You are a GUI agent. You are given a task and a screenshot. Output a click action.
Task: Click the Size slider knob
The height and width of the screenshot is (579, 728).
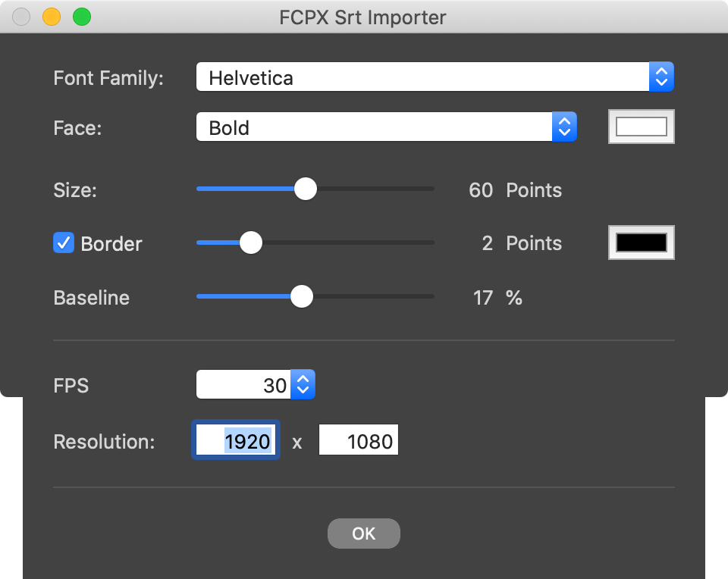[305, 189]
